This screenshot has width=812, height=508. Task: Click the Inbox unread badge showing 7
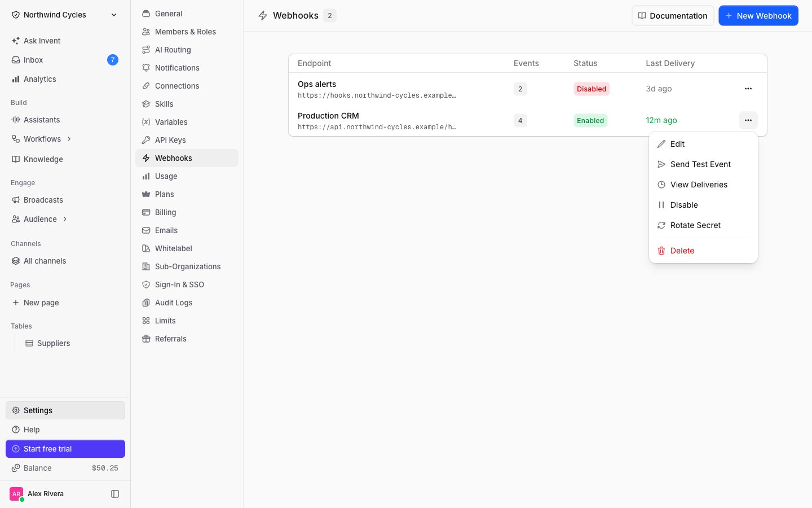point(113,60)
